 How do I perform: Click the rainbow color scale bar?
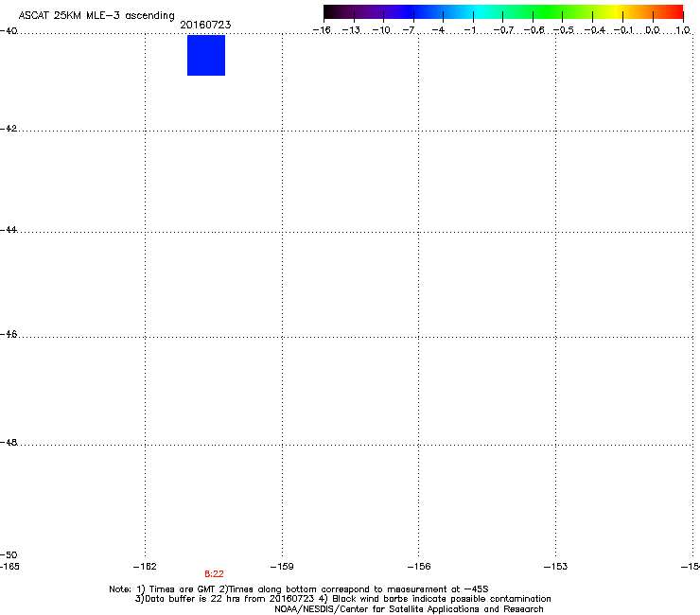(503, 12)
